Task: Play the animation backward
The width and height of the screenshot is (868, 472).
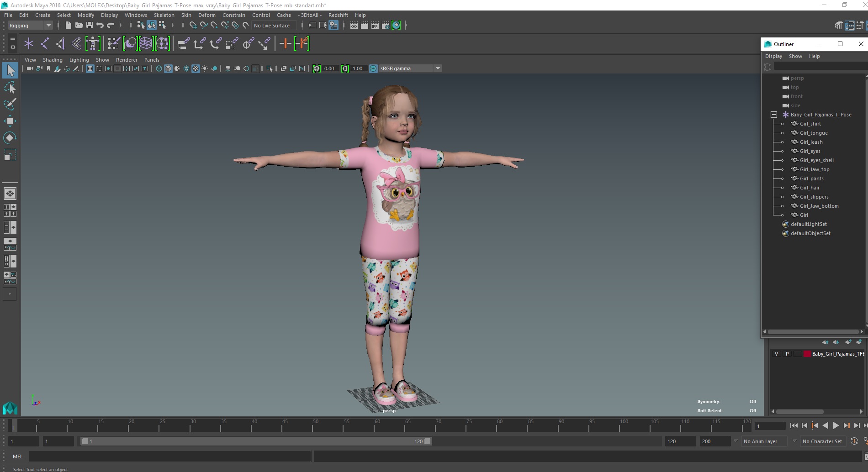Action: (x=825, y=425)
